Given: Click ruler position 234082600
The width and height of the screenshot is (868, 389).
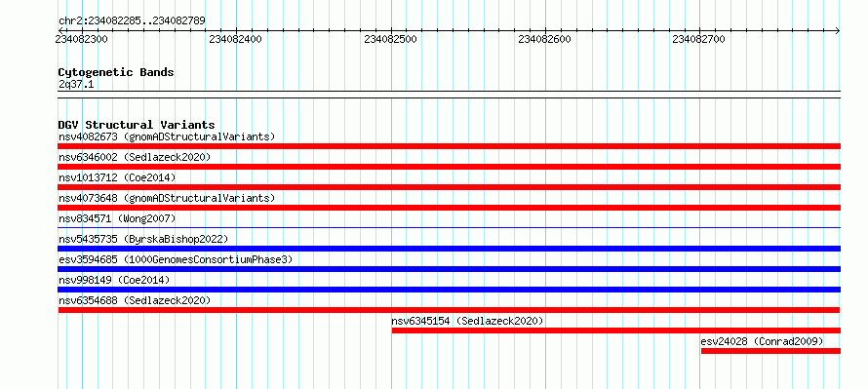Looking at the screenshot, I should (545, 39).
